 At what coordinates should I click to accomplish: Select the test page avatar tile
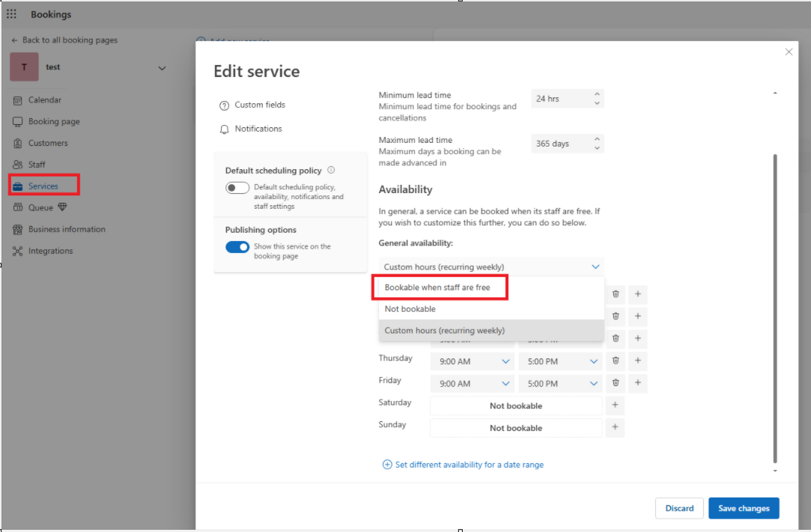point(24,67)
